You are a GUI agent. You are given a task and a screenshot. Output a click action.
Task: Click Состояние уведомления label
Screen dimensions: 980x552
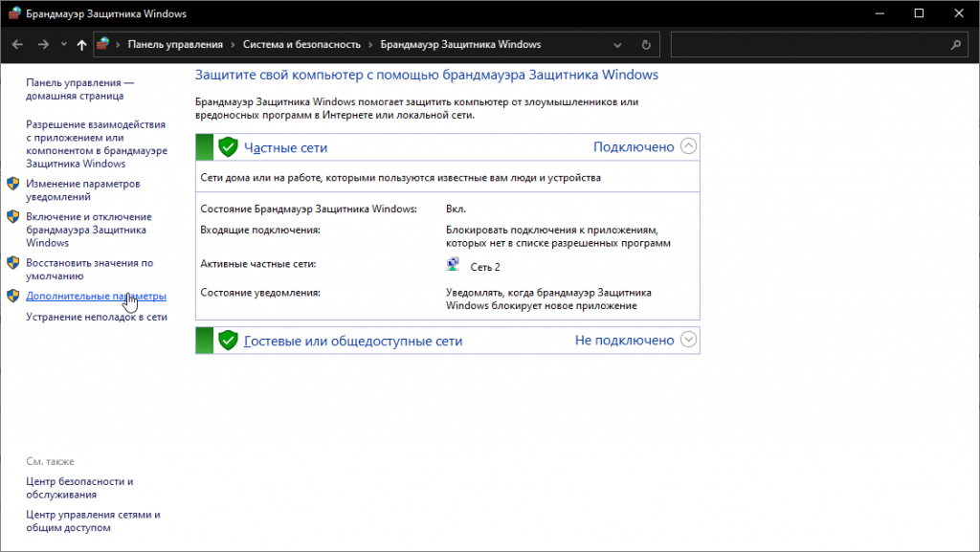click(260, 293)
